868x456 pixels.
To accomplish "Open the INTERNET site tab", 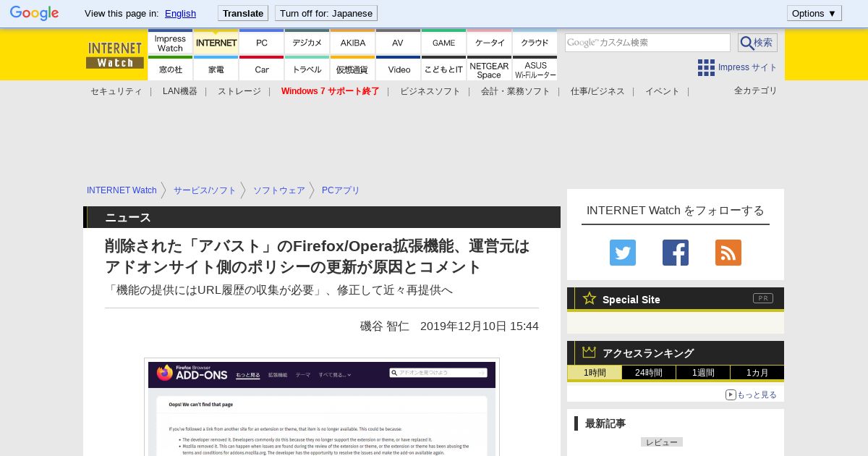I will tap(216, 43).
